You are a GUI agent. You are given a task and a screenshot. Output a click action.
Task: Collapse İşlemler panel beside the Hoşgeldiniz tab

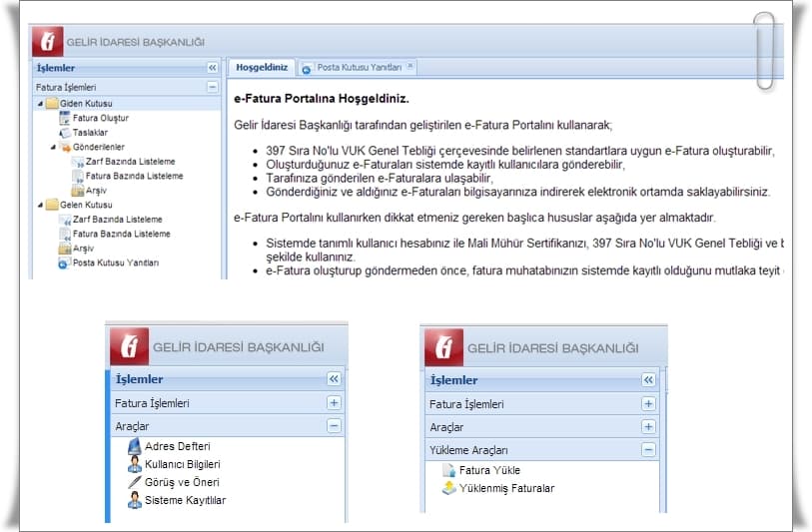tap(213, 68)
